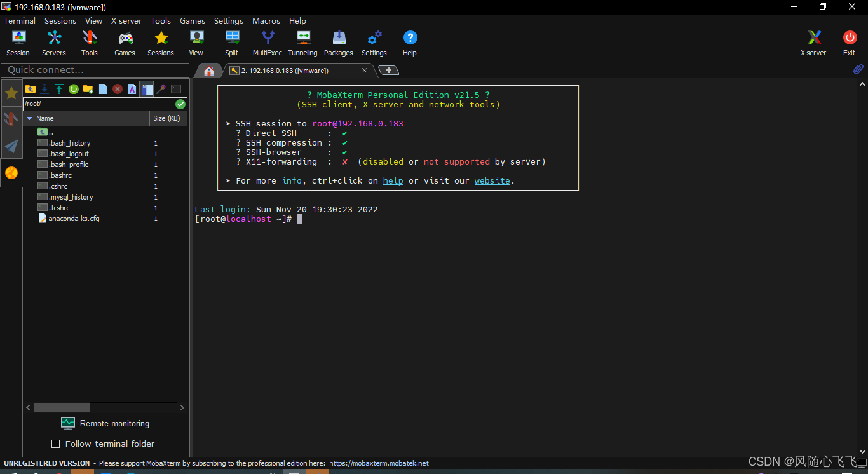Open the Tools knife sidebar tab
This screenshot has width=868, height=474.
(11, 119)
